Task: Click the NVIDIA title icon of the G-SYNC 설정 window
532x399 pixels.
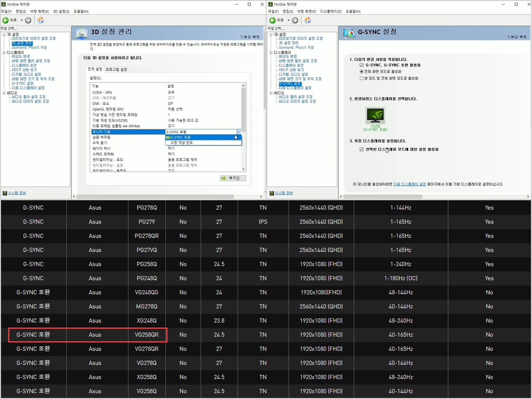Action: point(271,4)
